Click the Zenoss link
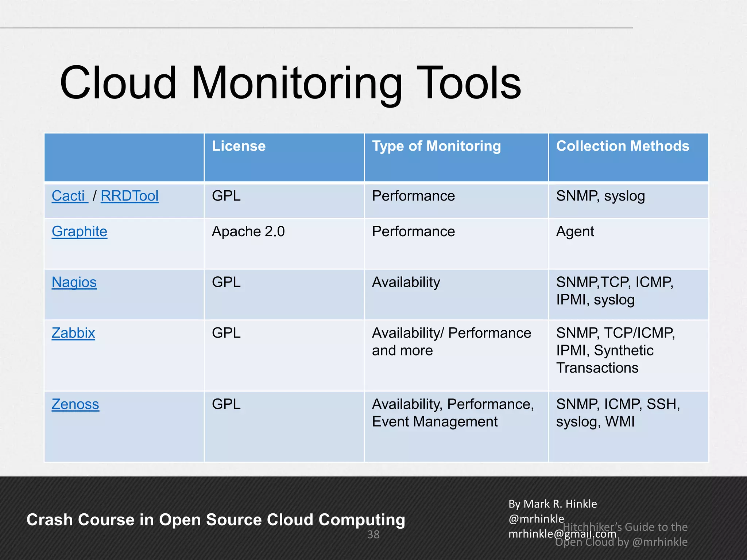 click(75, 404)
